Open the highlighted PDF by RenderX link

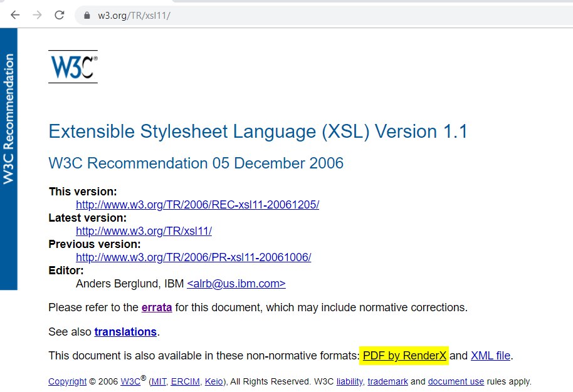point(404,356)
